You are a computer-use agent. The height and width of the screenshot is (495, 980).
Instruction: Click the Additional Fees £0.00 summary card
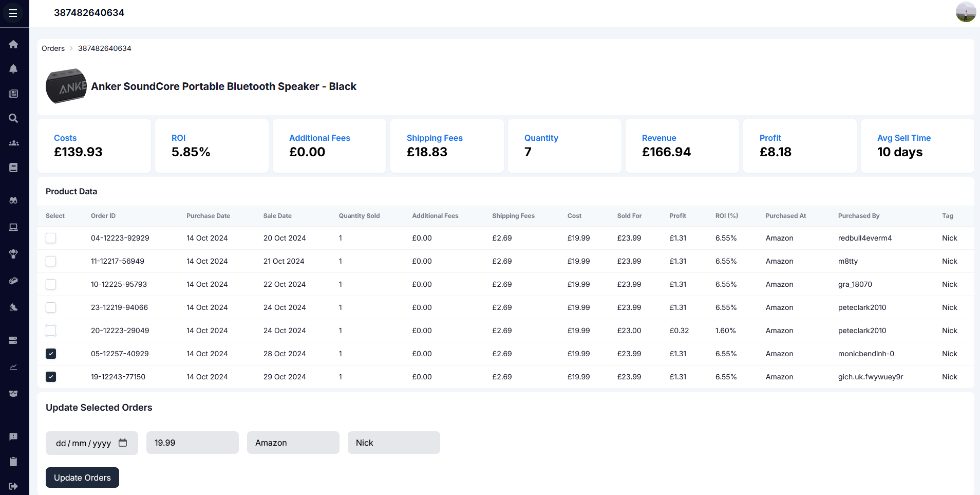[x=329, y=146]
